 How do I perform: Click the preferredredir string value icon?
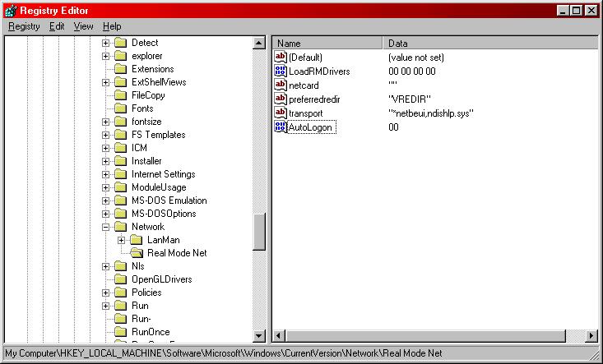281,99
